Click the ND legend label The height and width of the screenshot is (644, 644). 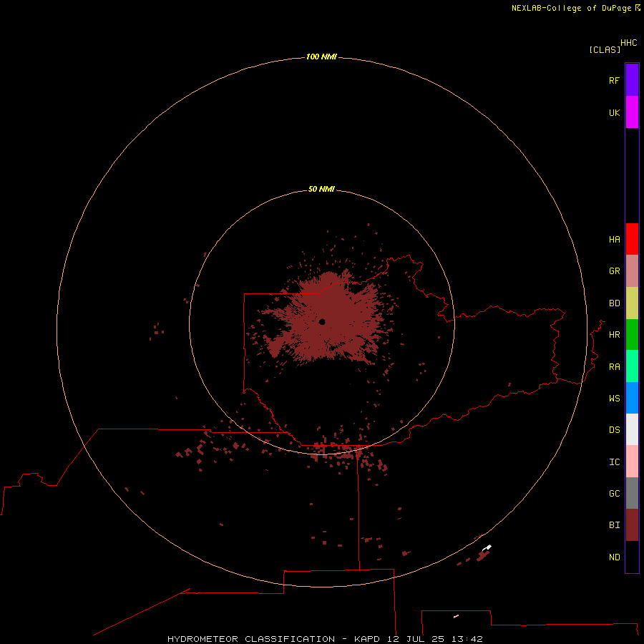pyautogui.click(x=614, y=557)
